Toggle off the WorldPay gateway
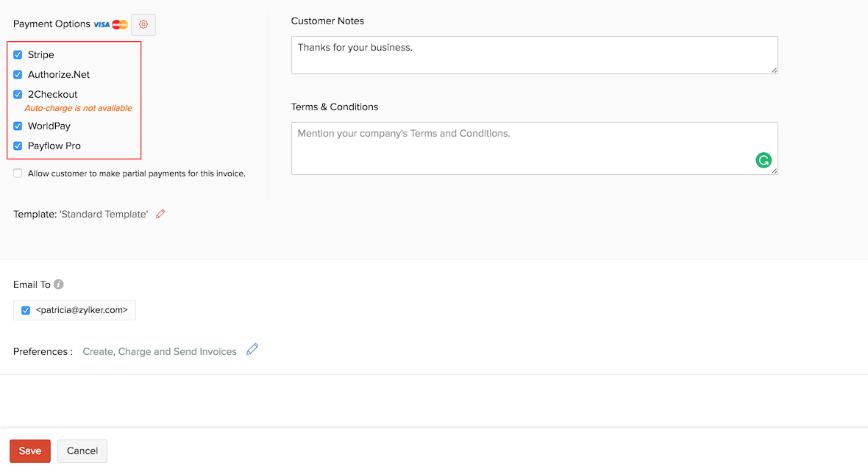This screenshot has height=474, width=868. tap(18, 126)
